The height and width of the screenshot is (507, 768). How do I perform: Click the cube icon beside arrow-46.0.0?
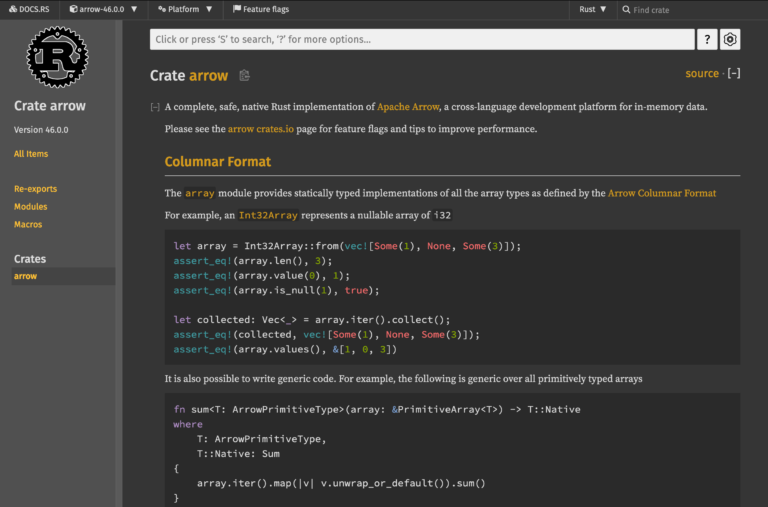coord(73,9)
